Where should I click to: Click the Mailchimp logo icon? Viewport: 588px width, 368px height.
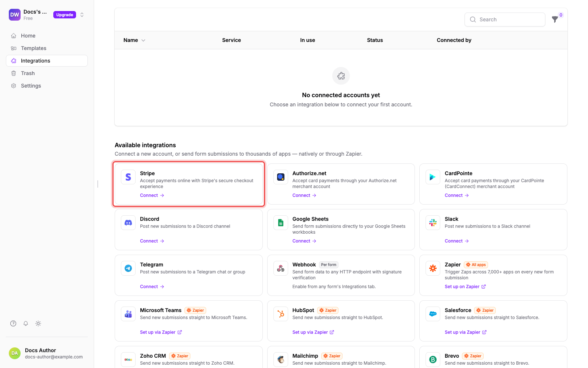pos(281,360)
